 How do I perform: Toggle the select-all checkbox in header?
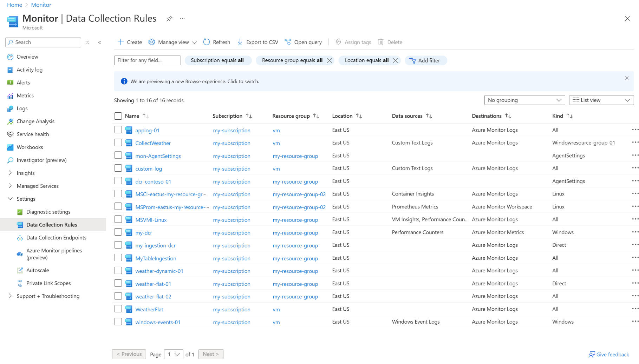(118, 116)
